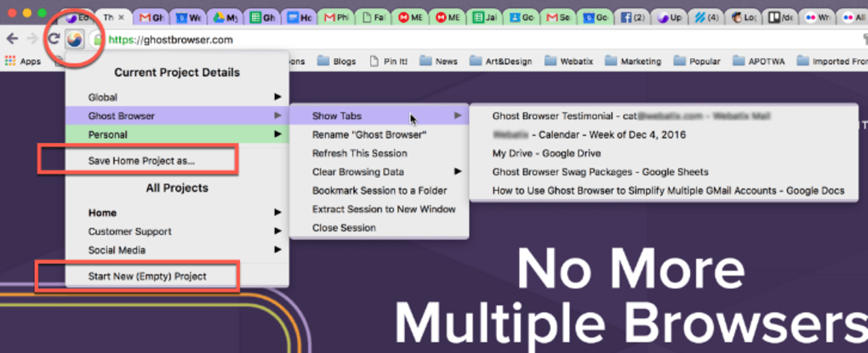Open the Apps grid shortcut in bookmarks bar

23,61
